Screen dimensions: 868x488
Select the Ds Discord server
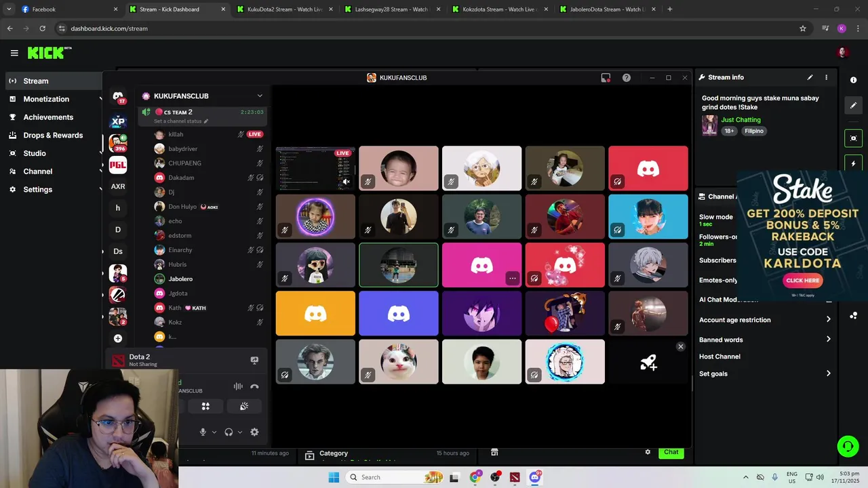pyautogui.click(x=118, y=251)
